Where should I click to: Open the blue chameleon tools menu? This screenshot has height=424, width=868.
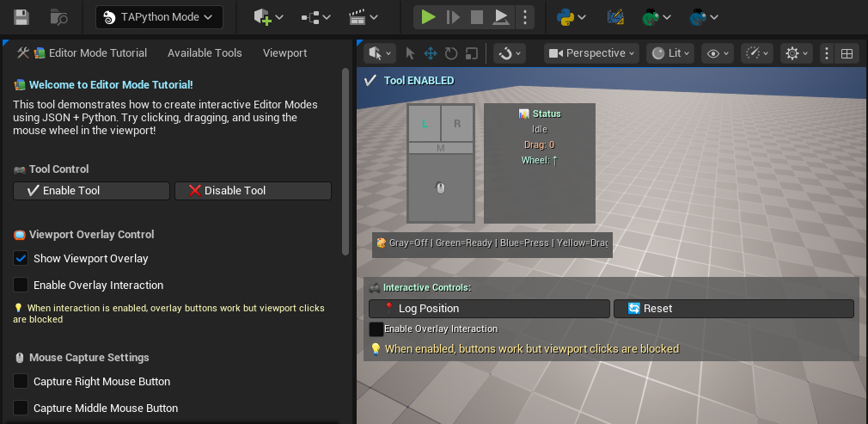(704, 17)
